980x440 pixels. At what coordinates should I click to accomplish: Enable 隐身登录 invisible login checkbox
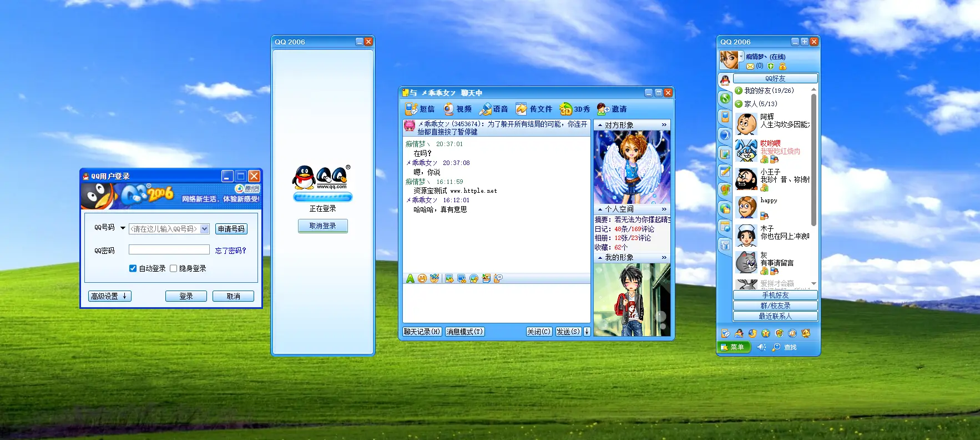point(173,268)
